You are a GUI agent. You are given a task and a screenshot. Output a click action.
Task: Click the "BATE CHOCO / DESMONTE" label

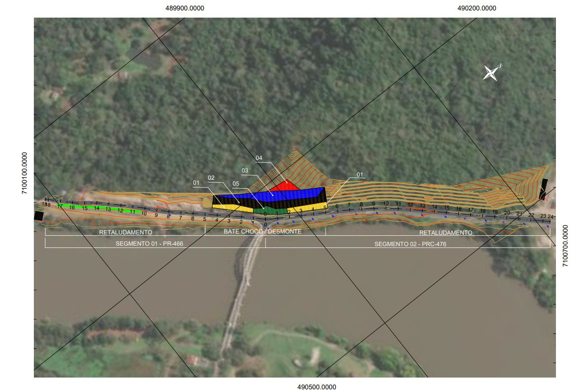[x=262, y=232]
